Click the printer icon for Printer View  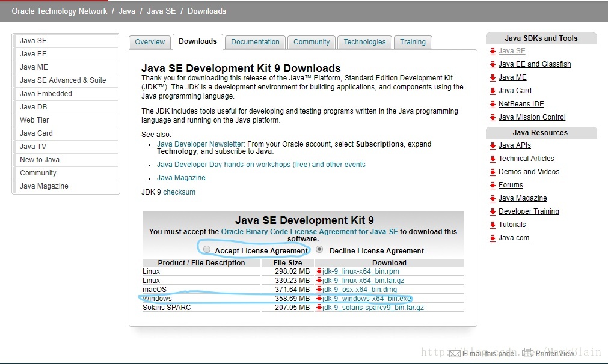[527, 353]
